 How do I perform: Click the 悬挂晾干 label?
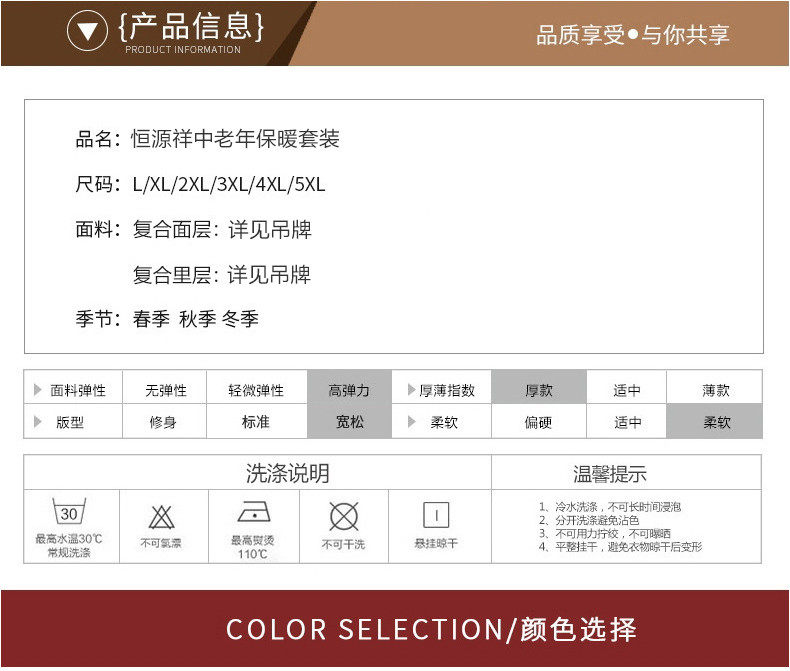pyautogui.click(x=436, y=543)
